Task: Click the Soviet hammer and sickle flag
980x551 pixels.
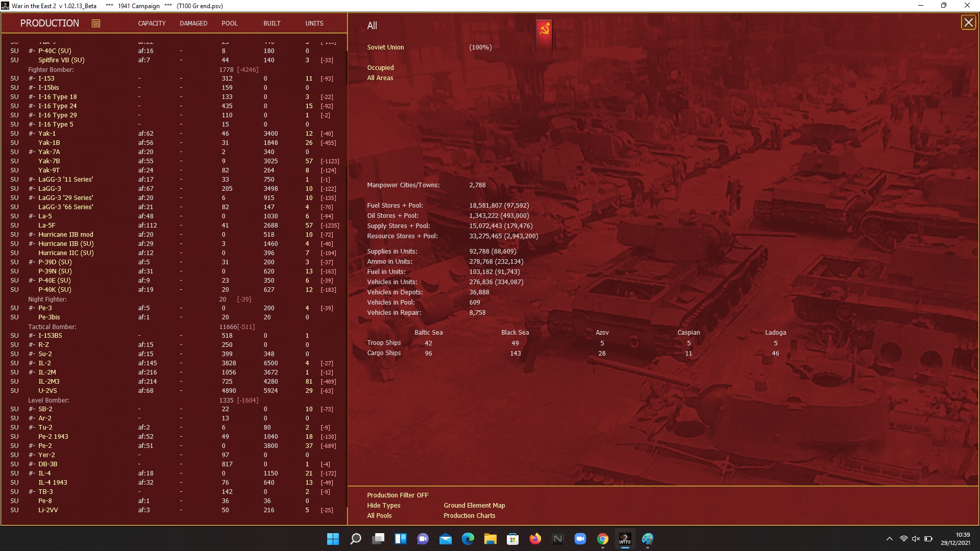Action: (x=544, y=31)
